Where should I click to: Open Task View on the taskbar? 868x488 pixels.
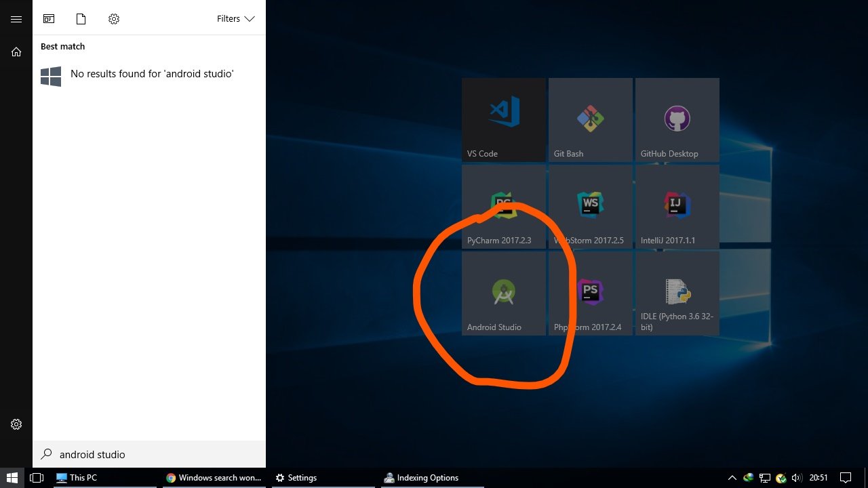coord(37,478)
